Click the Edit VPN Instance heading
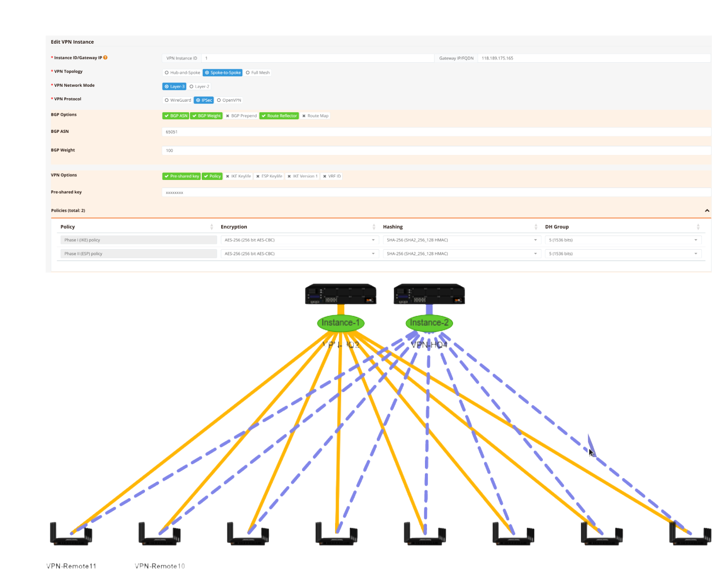The width and height of the screenshot is (728, 579). coord(72,42)
